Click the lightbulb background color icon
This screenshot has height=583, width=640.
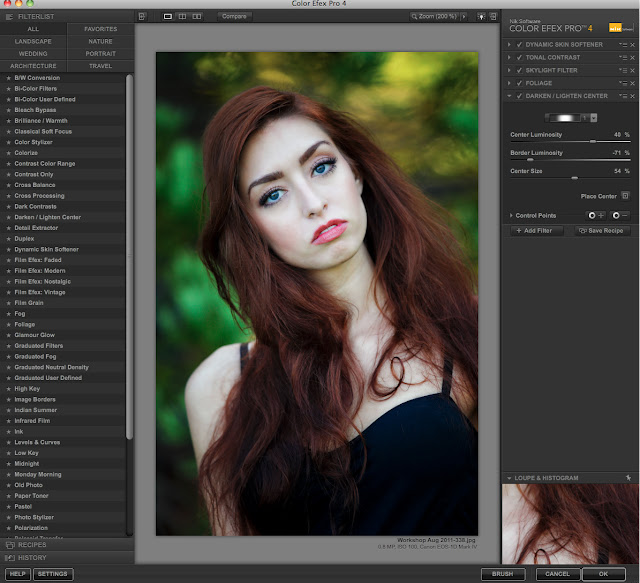(x=480, y=17)
